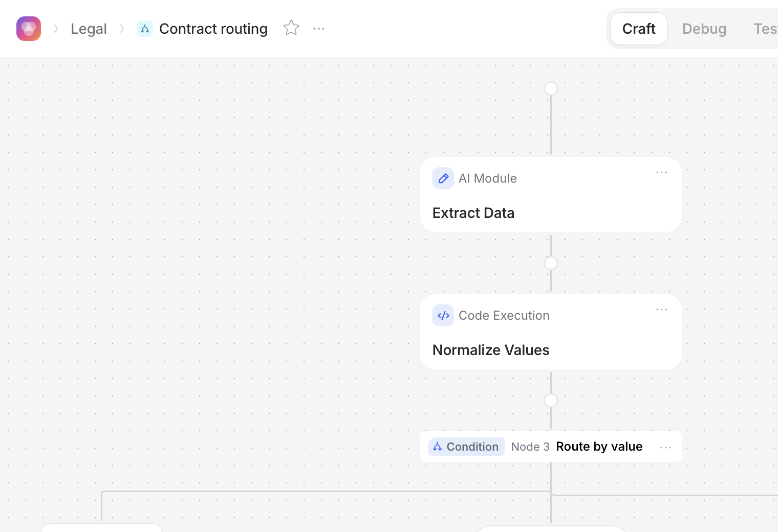Screen dimensions: 778x532
Task: Select the Contract routing title
Action: click(213, 29)
